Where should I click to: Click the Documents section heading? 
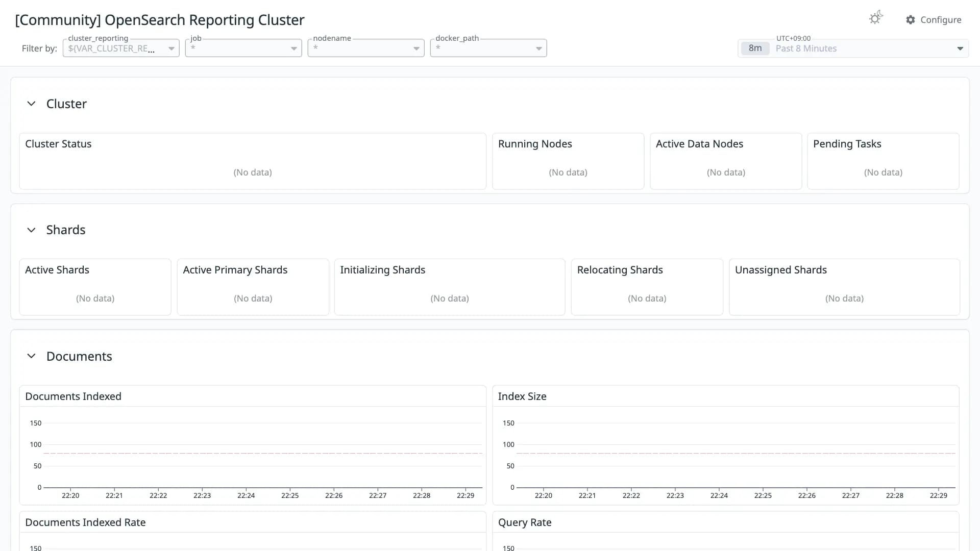[79, 356]
